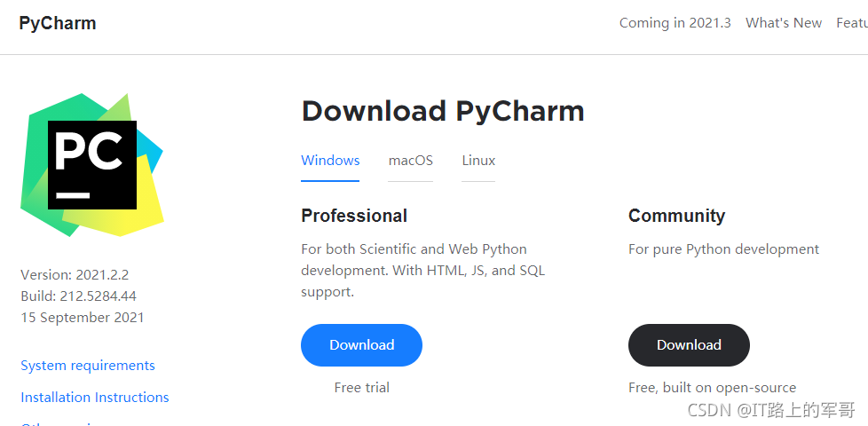Image resolution: width=868 pixels, height=426 pixels.
Task: Switch to the Linux tab
Action: click(478, 161)
